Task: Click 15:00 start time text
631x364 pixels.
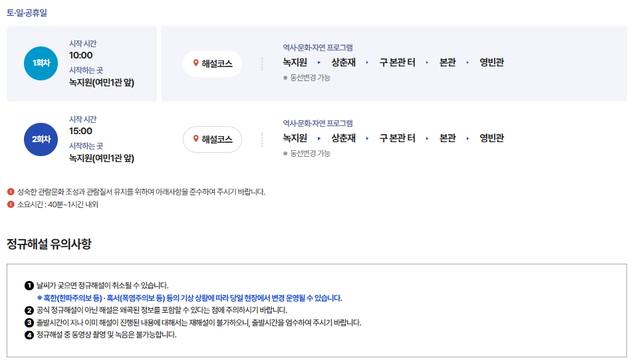Action: [81, 131]
